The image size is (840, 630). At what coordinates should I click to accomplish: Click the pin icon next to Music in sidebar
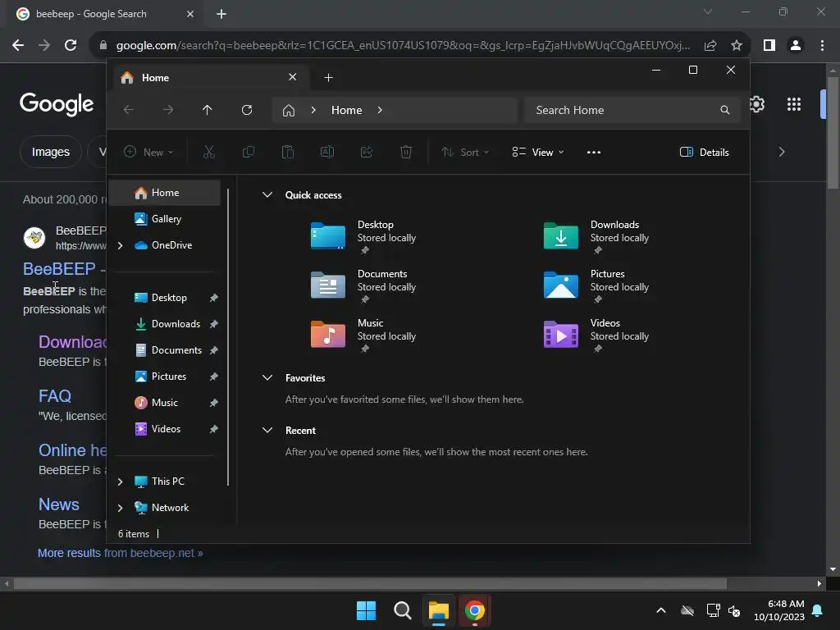tap(214, 403)
